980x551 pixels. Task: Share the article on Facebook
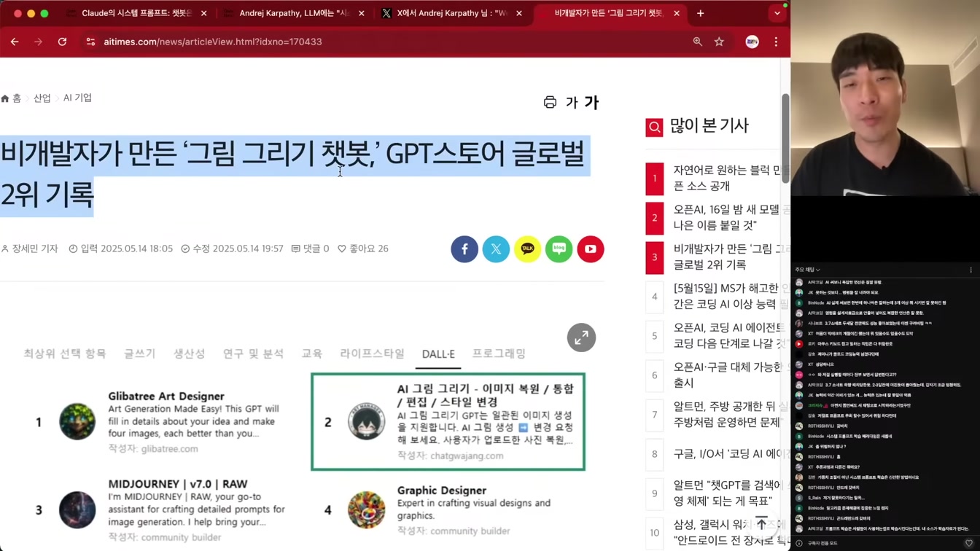coord(464,249)
